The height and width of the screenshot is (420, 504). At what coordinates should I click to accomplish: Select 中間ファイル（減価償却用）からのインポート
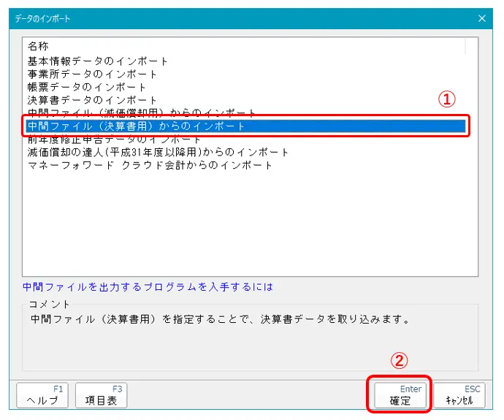click(142, 113)
